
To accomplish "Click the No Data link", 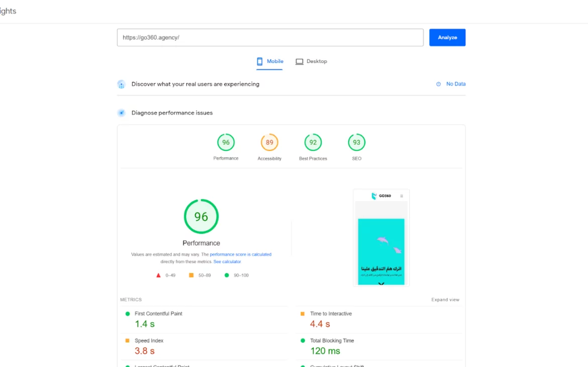I will coord(456,84).
